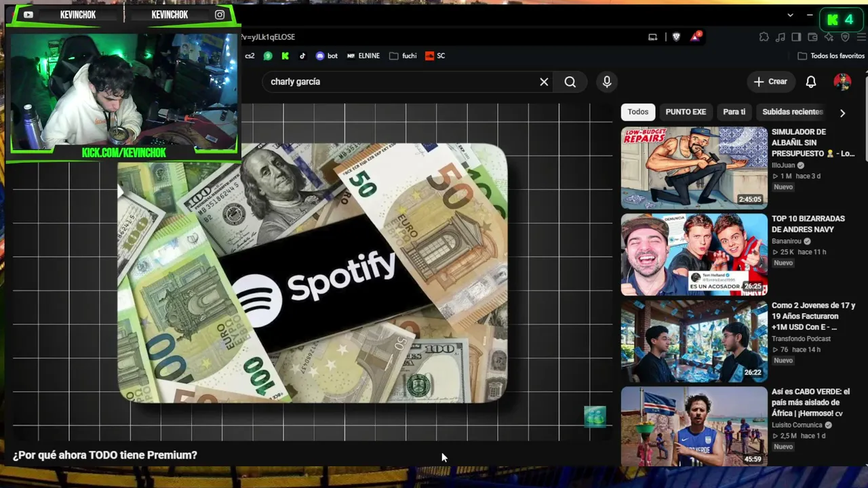Open the Simulador de Albañil video thumbnail
Image resolution: width=868 pixels, height=488 pixels.
pyautogui.click(x=694, y=167)
